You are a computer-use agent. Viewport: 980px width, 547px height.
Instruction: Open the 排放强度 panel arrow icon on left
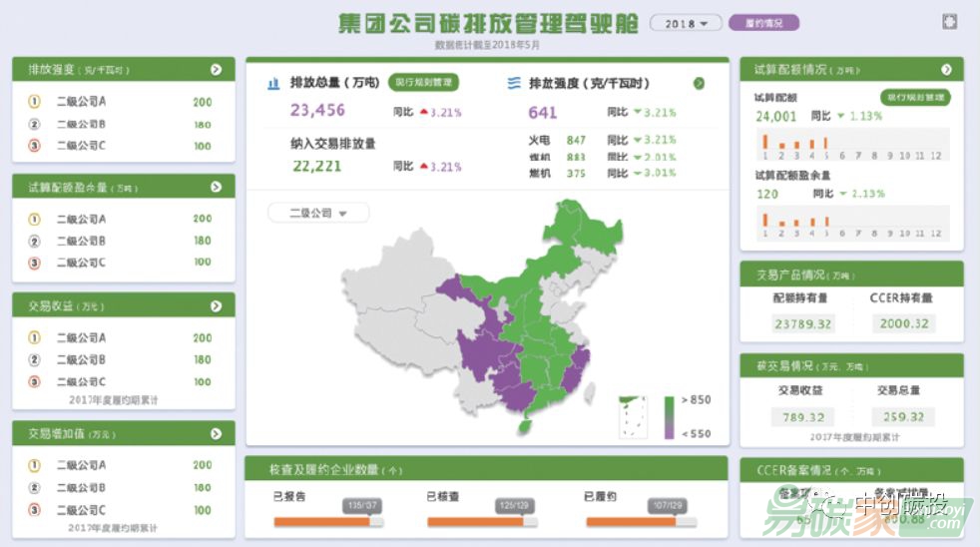point(216,70)
